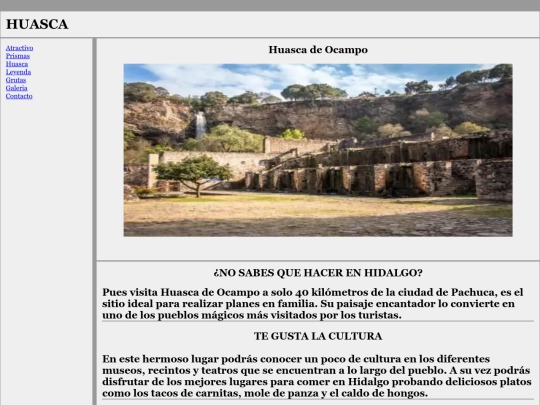Image resolution: width=540 pixels, height=405 pixels.
Task: Open the Leyenda link
Action: pos(18,72)
